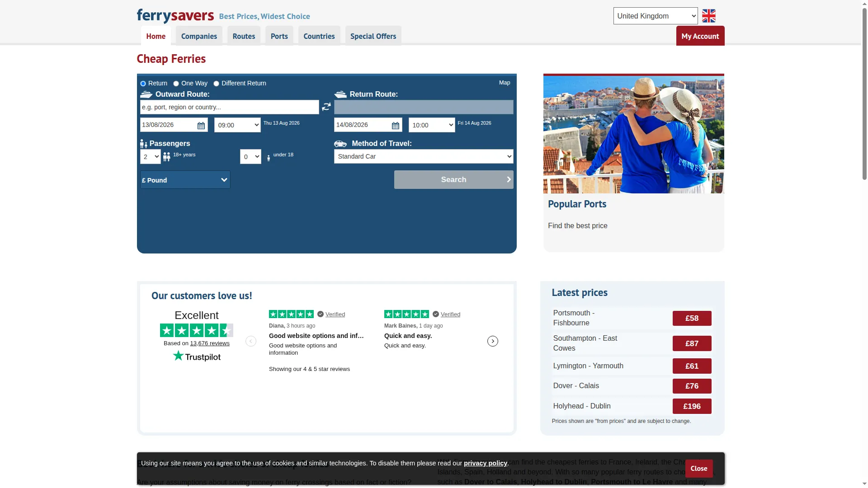The width and height of the screenshot is (868, 488).
Task: Open the Map link
Action: [x=505, y=83]
